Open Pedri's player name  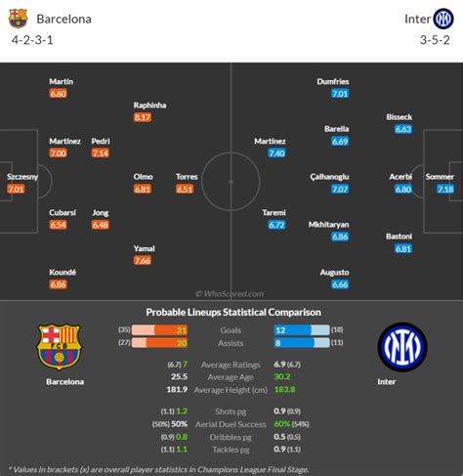point(101,141)
